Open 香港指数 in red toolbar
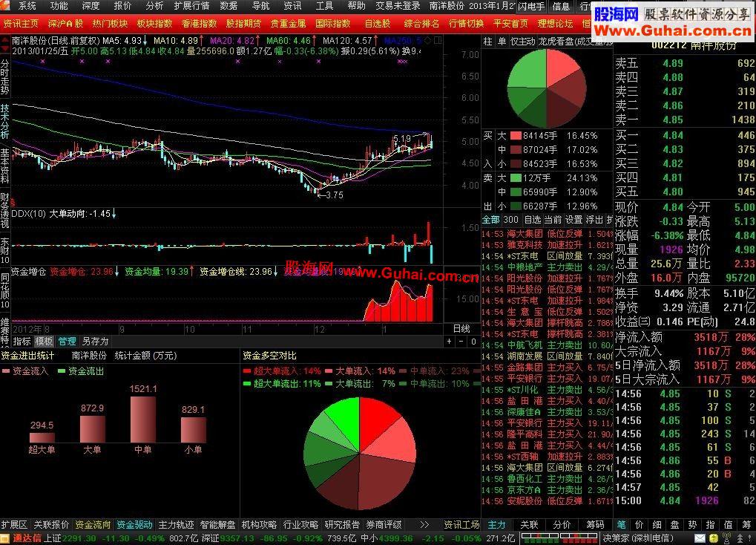The image size is (756, 545). [199, 23]
